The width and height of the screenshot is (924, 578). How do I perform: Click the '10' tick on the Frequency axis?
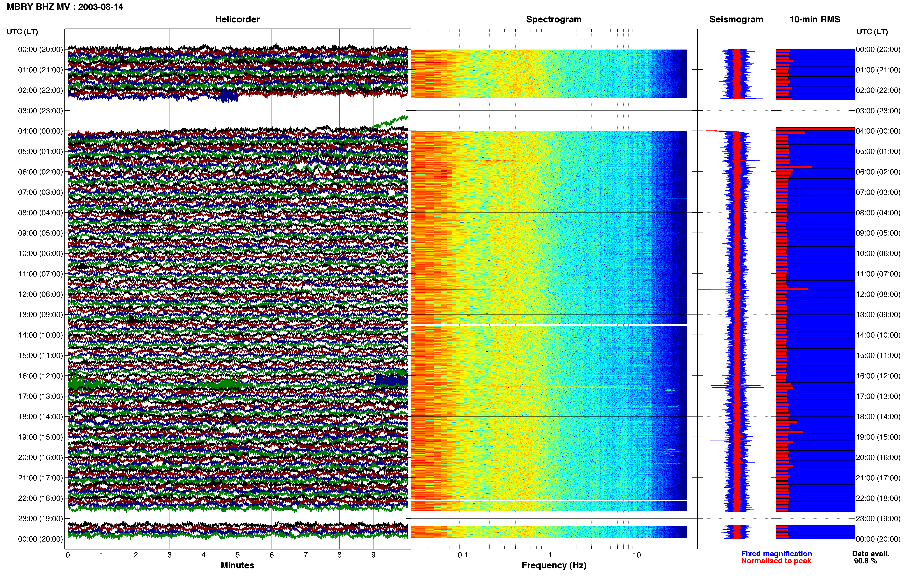click(637, 555)
